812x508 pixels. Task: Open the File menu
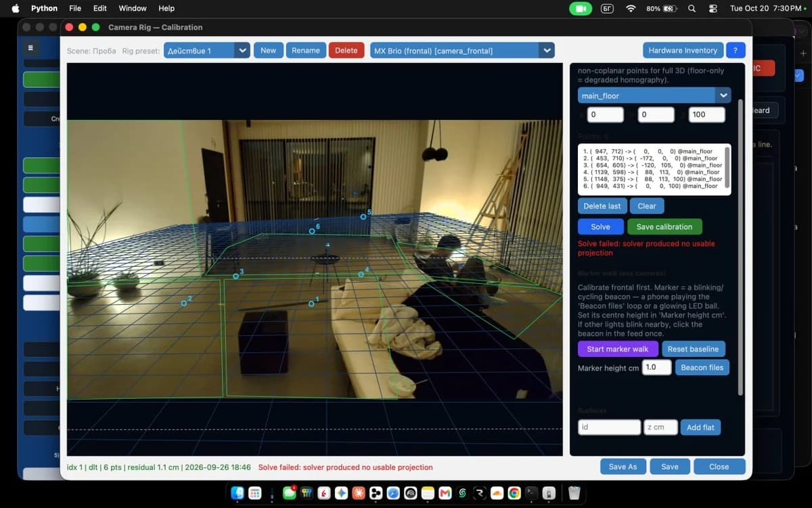[75, 8]
